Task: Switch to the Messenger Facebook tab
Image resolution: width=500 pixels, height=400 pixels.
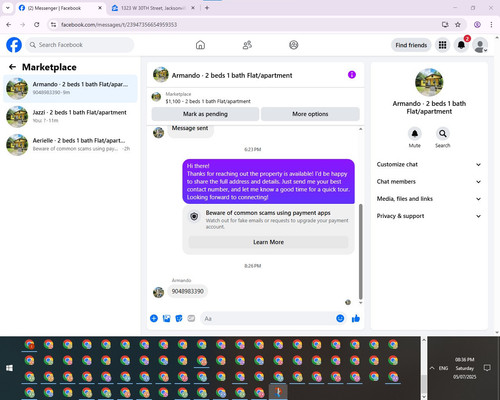Action: coord(60,8)
